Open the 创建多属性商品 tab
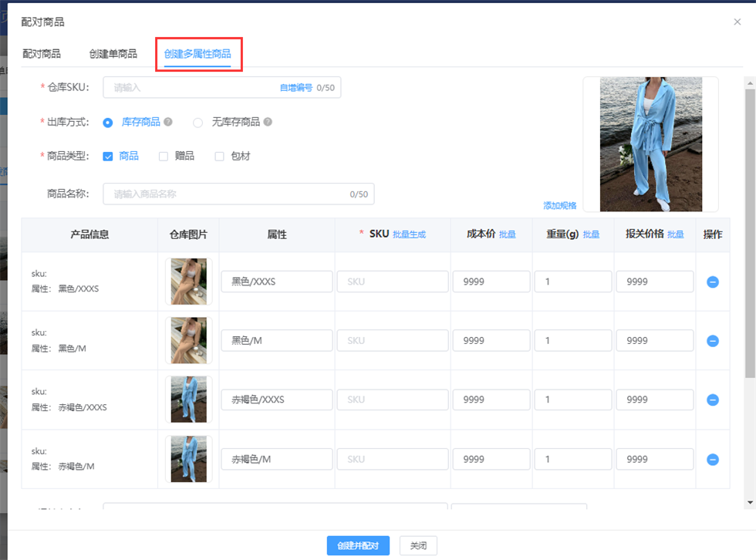 click(197, 53)
